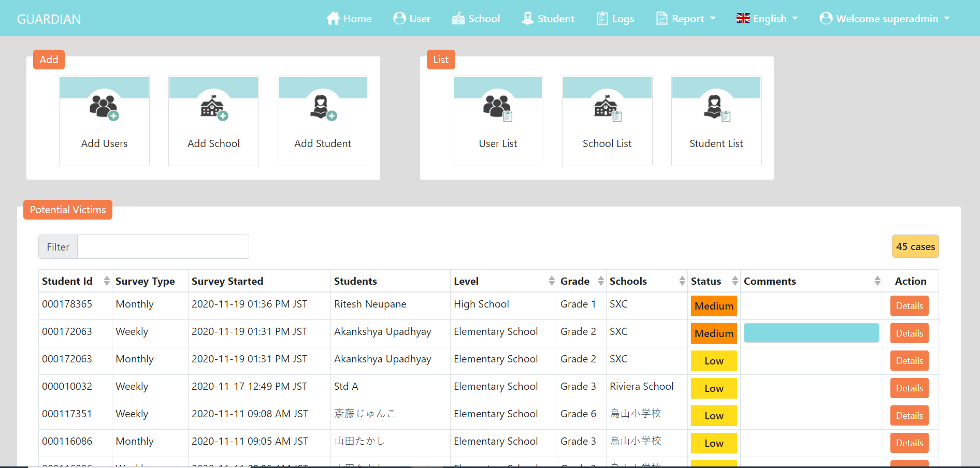Open the School menu item
The image size is (980, 468).
[476, 19]
